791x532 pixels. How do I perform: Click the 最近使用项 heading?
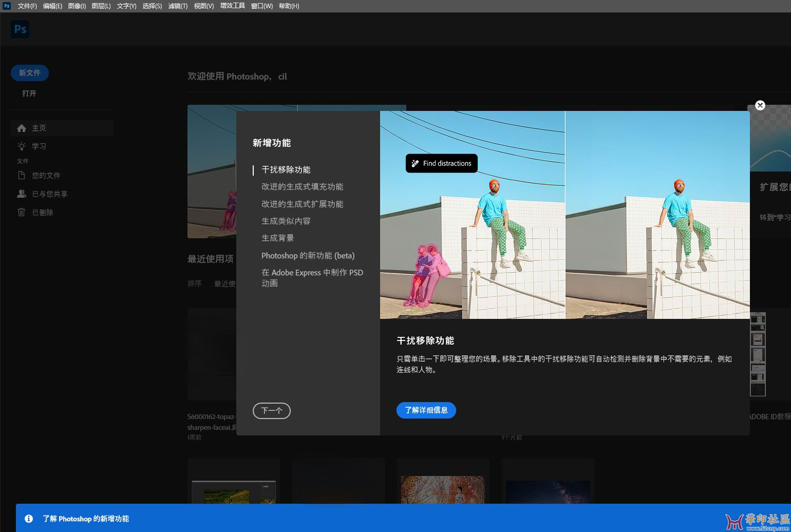coord(211,259)
